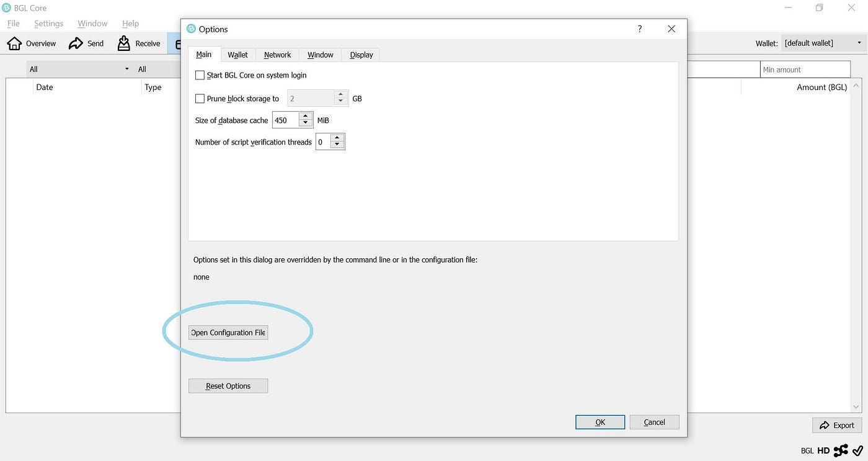Click the Min amount input field
Viewport: 868px width, 461px height.
click(x=805, y=69)
